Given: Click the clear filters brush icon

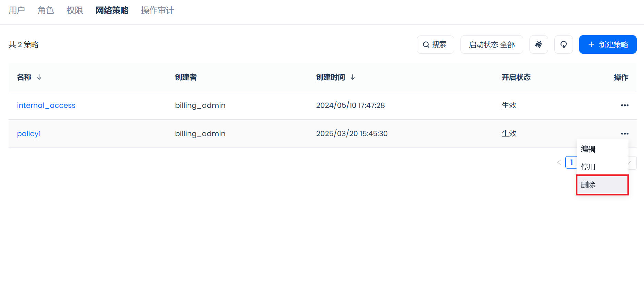Looking at the screenshot, I should click(538, 44).
